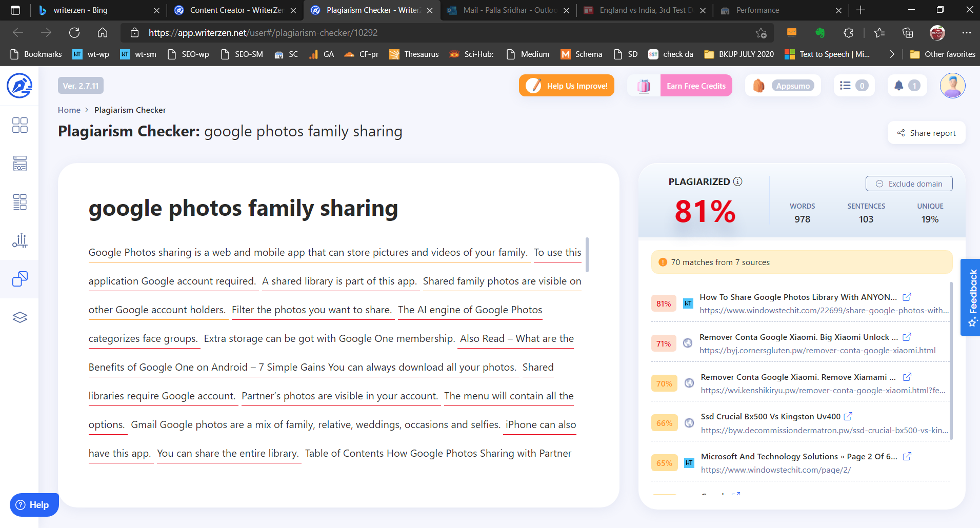980x528 pixels.
Task: Click the stacked layers sidebar icon
Action: [19, 317]
